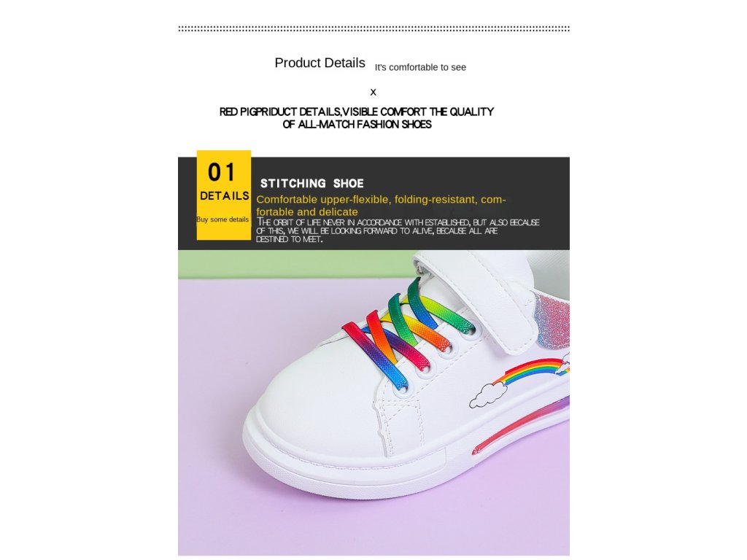Click the cloud drawing on the shoe
This screenshot has width=747, height=560.
(x=487, y=395)
